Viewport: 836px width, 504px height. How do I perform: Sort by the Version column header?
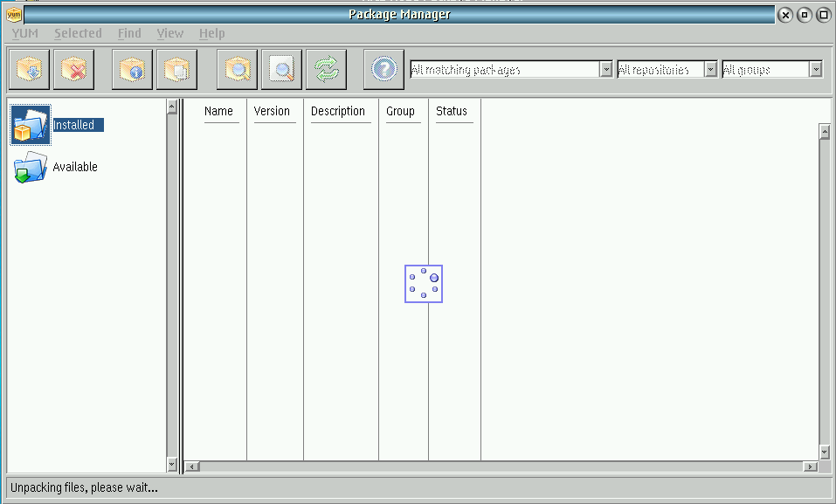[272, 111]
